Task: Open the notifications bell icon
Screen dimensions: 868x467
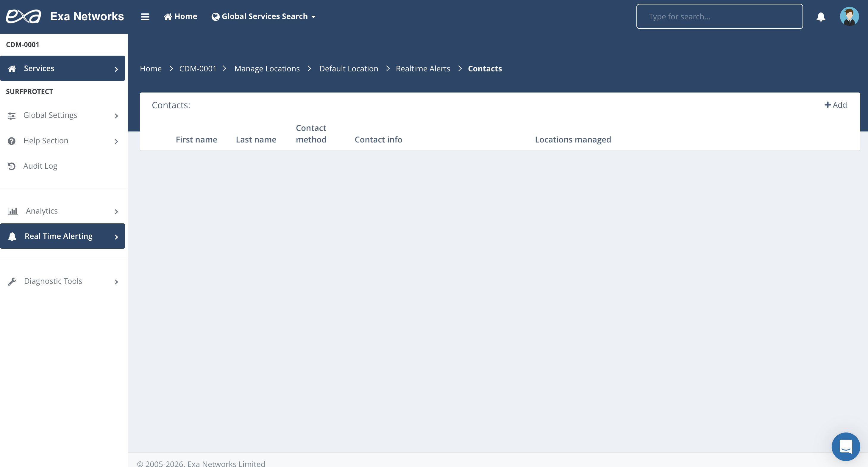Action: pyautogui.click(x=821, y=16)
